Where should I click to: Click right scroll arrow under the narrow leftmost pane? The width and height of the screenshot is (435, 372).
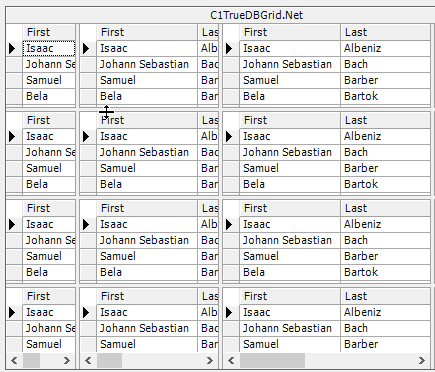point(67,360)
